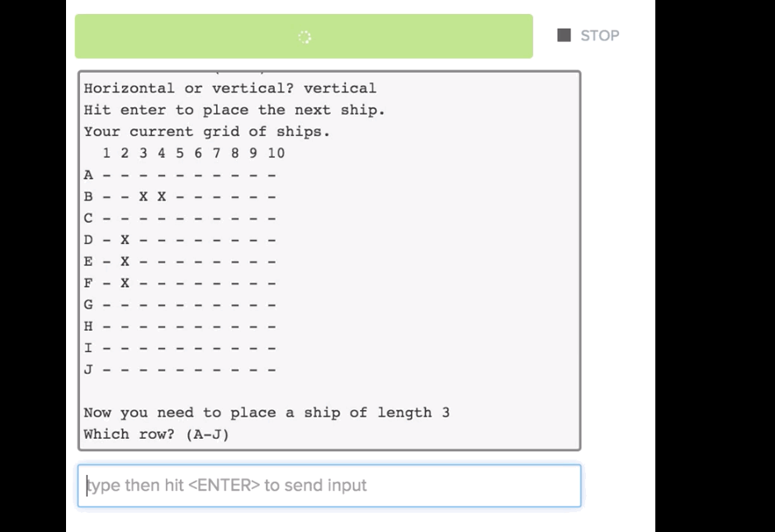
Task: Click the X in row F column 2
Action: [125, 283]
